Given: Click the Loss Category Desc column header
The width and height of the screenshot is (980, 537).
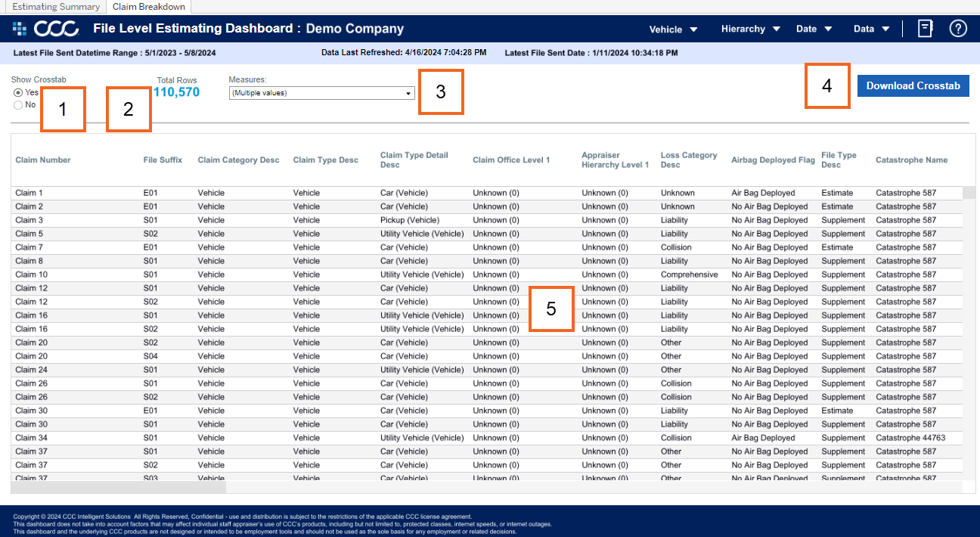Looking at the screenshot, I should click(x=688, y=160).
